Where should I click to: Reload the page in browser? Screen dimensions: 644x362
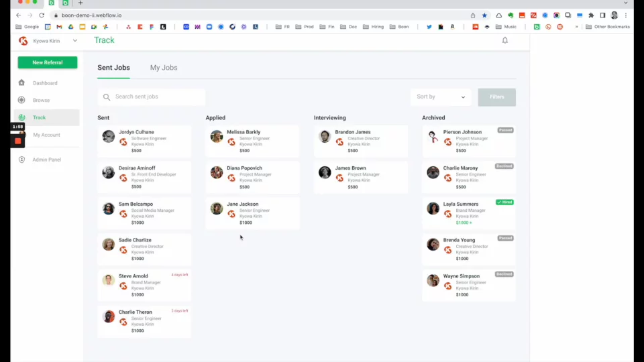42,15
